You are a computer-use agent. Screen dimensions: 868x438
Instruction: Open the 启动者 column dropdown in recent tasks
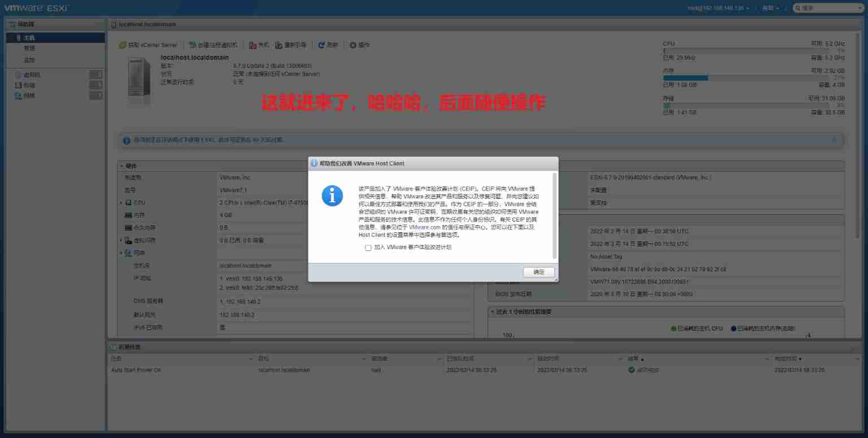pos(439,359)
